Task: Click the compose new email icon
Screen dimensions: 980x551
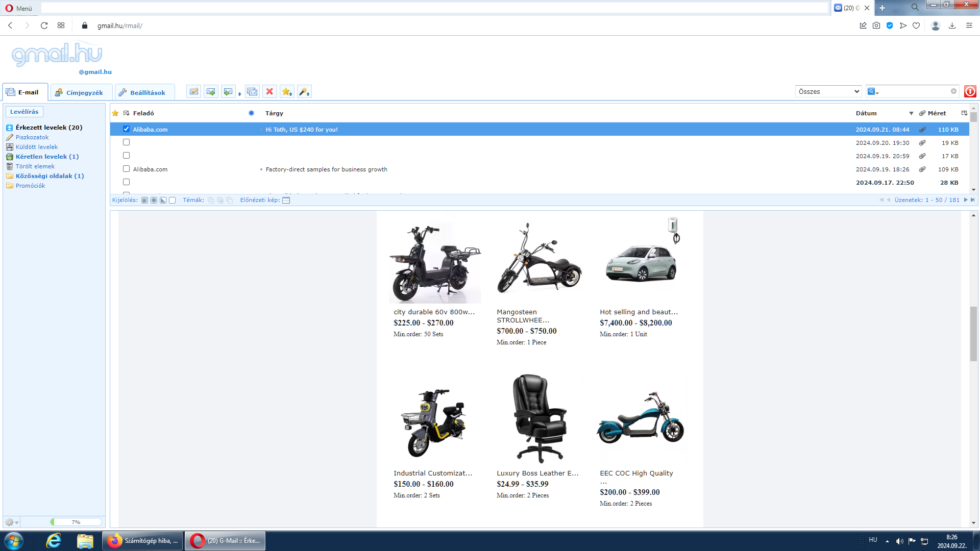Action: (x=193, y=92)
